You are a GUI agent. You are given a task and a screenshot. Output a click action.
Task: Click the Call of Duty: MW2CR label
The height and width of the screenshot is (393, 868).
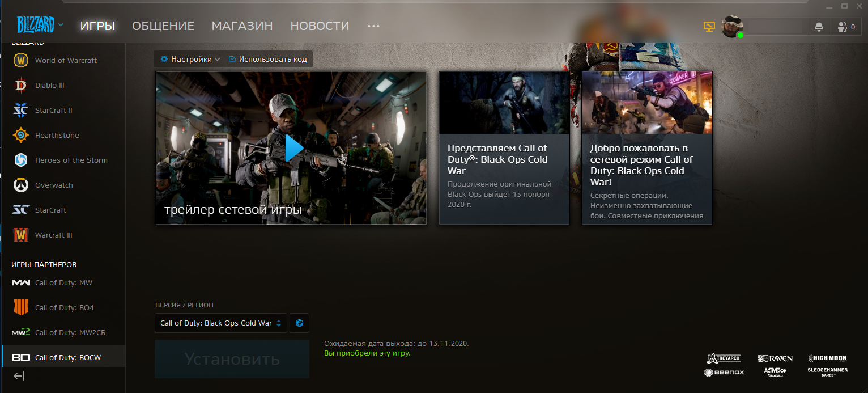click(x=70, y=332)
